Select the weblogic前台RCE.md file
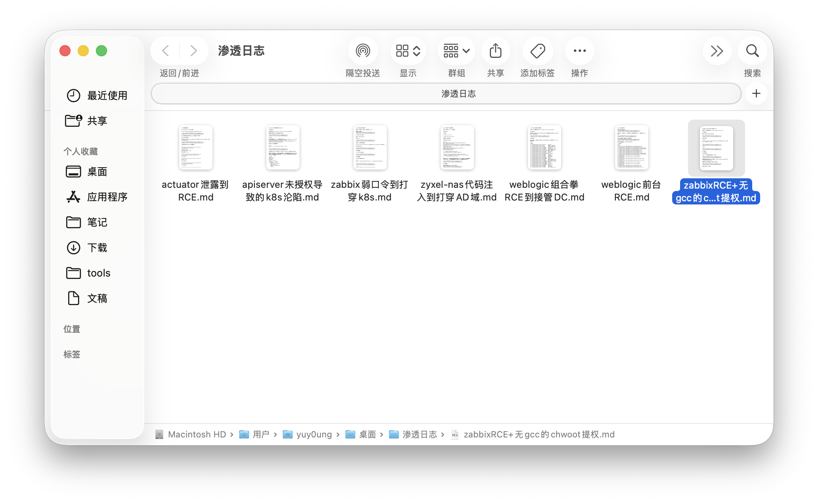The image size is (818, 504). point(631,147)
